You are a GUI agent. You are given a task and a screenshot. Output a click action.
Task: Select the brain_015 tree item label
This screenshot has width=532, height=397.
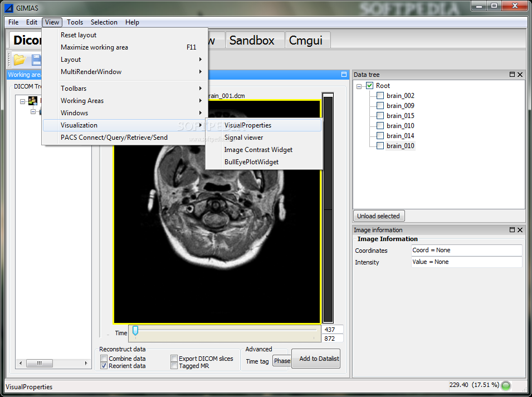(x=401, y=116)
